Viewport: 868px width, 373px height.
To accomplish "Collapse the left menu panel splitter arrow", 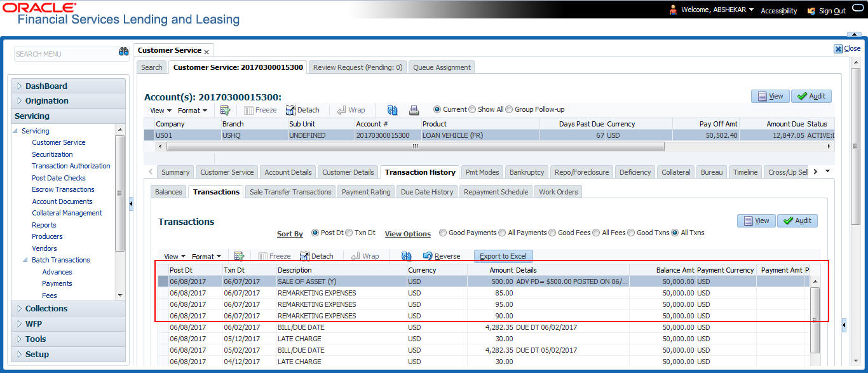I will [131, 204].
